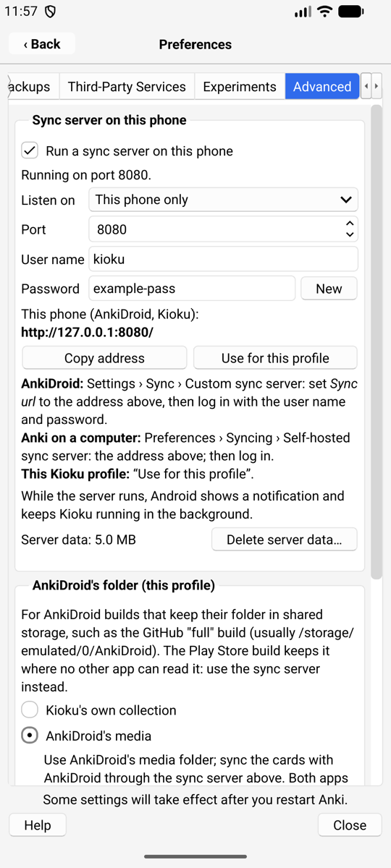The width and height of the screenshot is (391, 868).
Task: Click Delete server data button
Action: [285, 540]
